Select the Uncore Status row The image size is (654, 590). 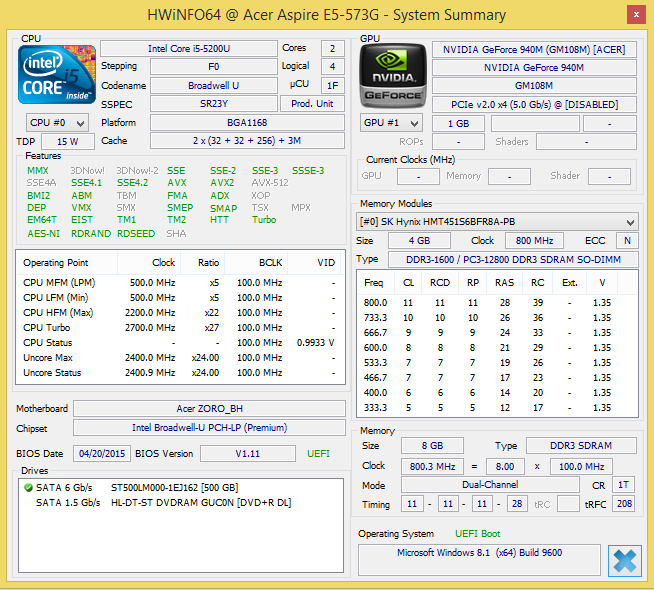pos(180,373)
